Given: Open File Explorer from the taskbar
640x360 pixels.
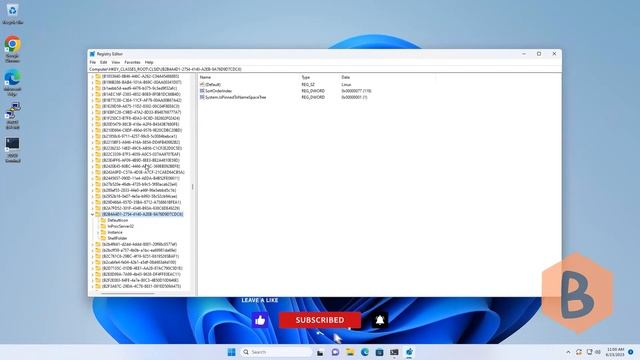Looking at the screenshot, I should click(x=350, y=352).
